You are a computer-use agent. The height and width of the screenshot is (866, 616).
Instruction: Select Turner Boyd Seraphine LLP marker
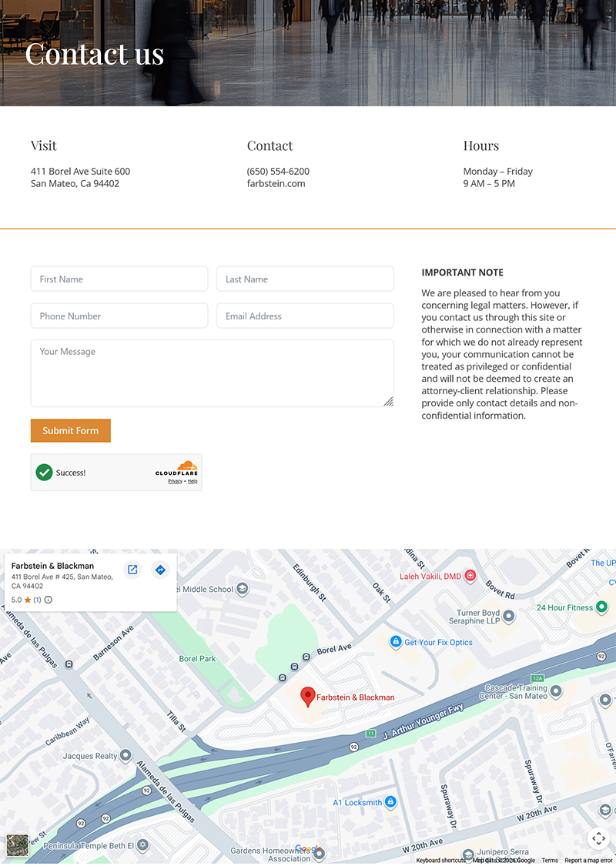click(509, 615)
